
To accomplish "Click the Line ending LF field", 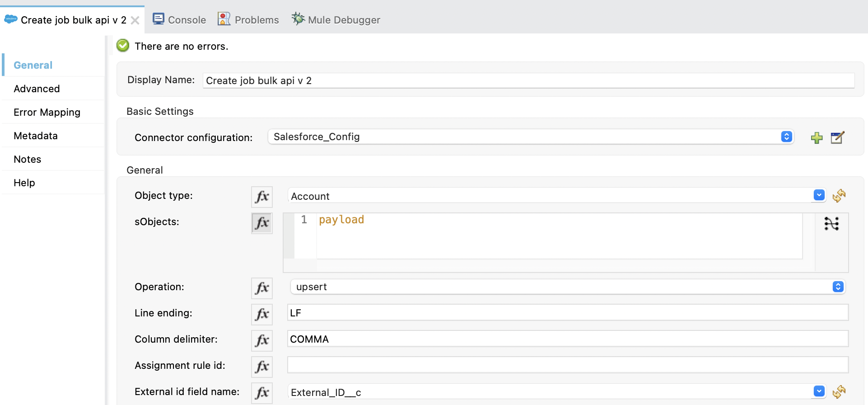I will (x=568, y=312).
